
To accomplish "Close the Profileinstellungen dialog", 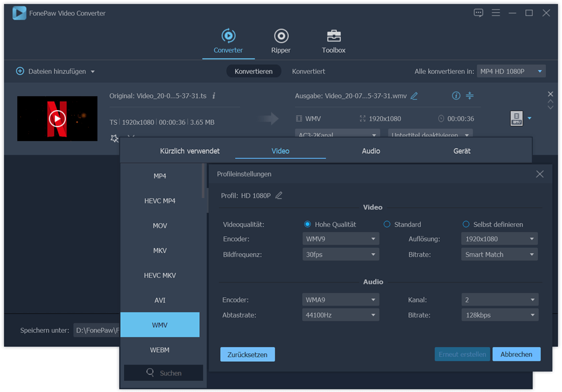I will (x=540, y=174).
